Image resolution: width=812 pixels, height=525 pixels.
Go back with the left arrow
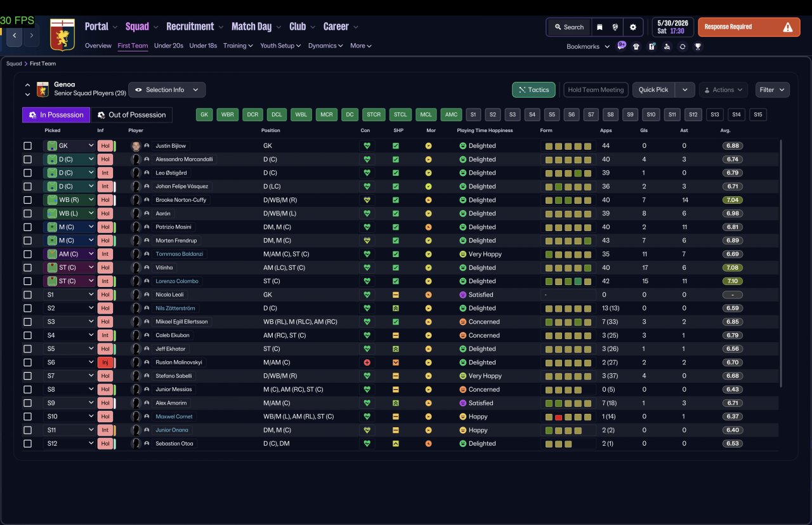(15, 35)
